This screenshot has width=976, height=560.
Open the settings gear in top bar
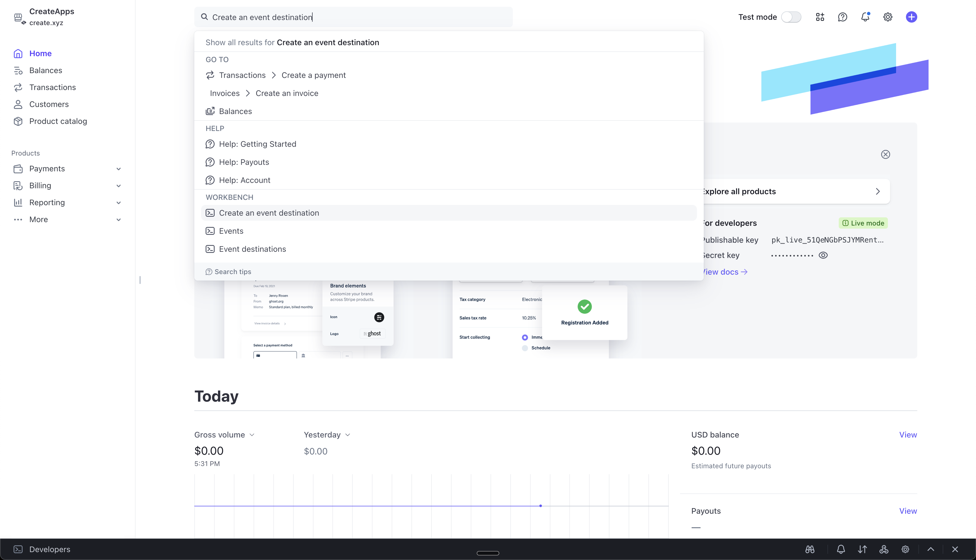click(x=888, y=17)
